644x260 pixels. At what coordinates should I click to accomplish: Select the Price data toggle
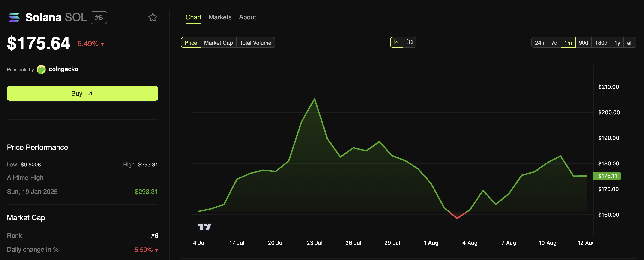[191, 43]
